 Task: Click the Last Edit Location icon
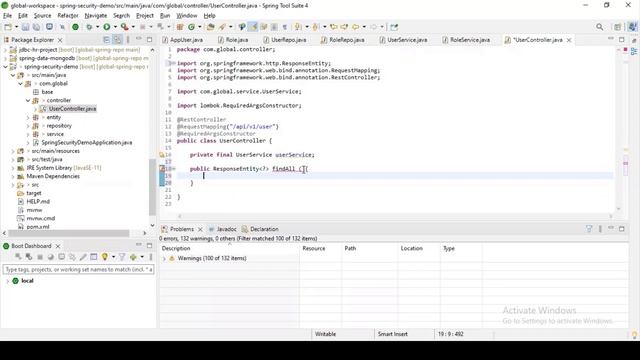(334, 27)
